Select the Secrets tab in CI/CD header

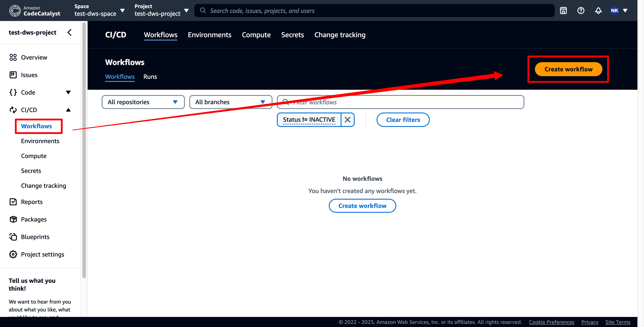point(292,35)
